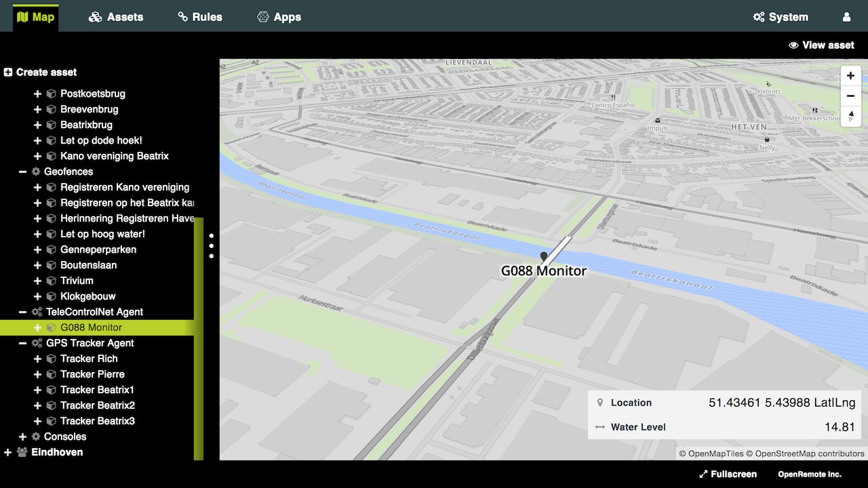The width and height of the screenshot is (868, 488).
Task: Select the Tracker Pierre asset
Action: click(x=92, y=374)
